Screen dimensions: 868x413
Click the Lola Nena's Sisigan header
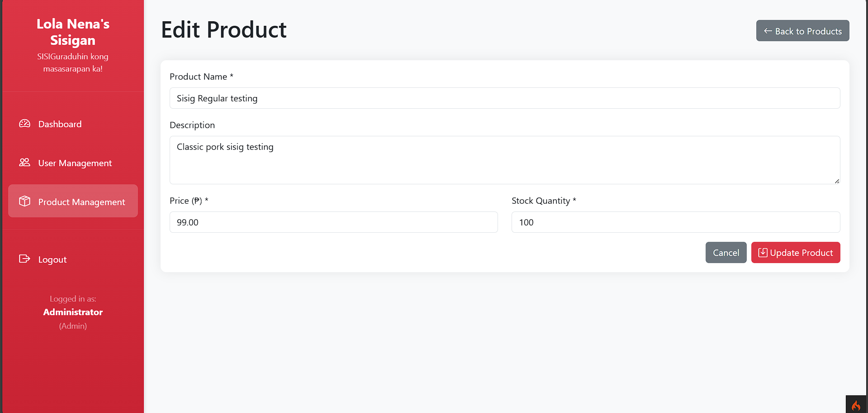coord(73,32)
